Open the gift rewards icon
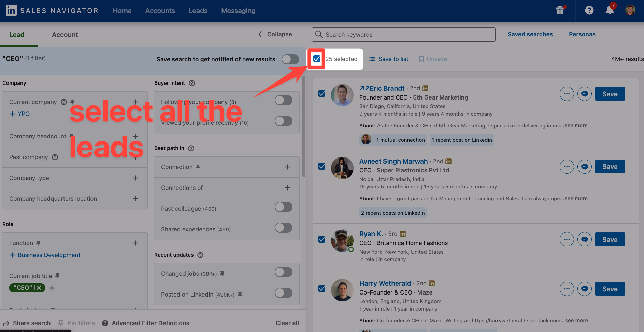Image resolution: width=644 pixels, height=332 pixels. point(560,10)
